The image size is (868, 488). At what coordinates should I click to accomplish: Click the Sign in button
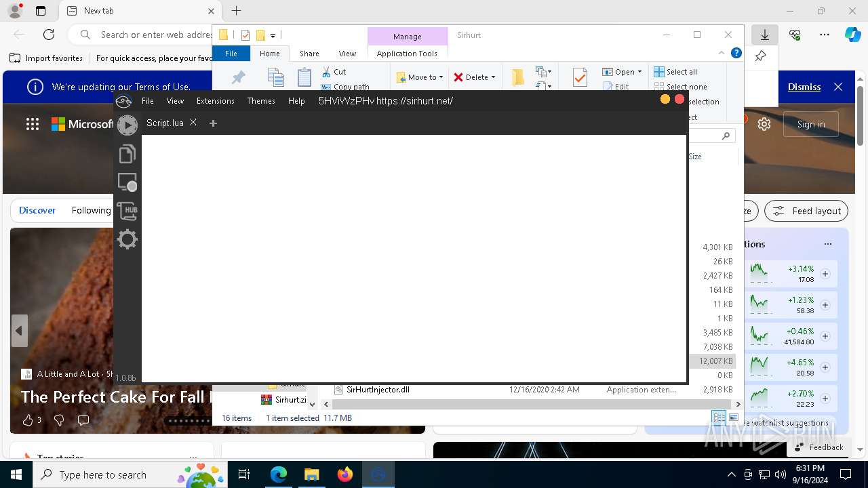811,124
